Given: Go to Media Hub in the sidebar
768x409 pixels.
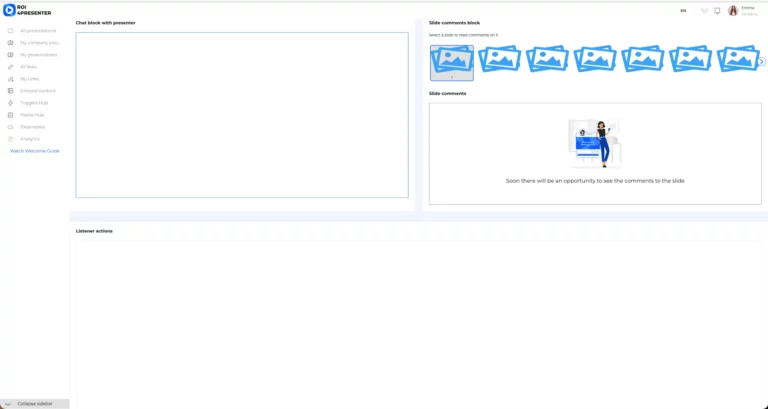Looking at the screenshot, I should point(32,115).
